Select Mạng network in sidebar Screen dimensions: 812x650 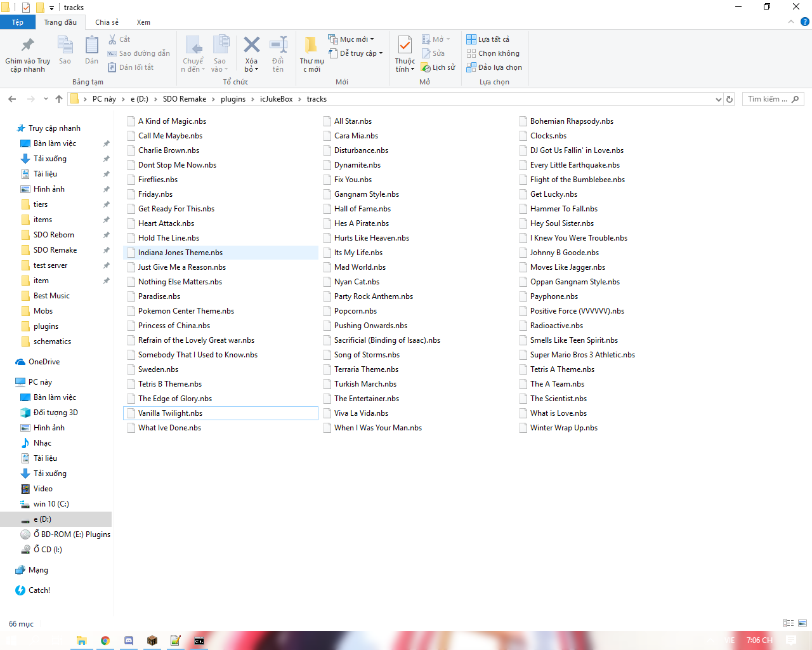coord(38,570)
